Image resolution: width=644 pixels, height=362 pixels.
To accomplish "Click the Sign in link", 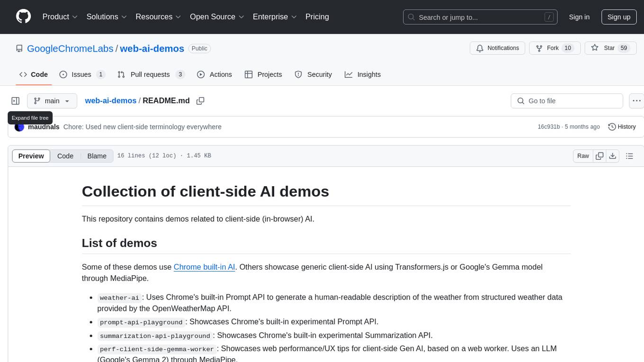I will coord(579,17).
